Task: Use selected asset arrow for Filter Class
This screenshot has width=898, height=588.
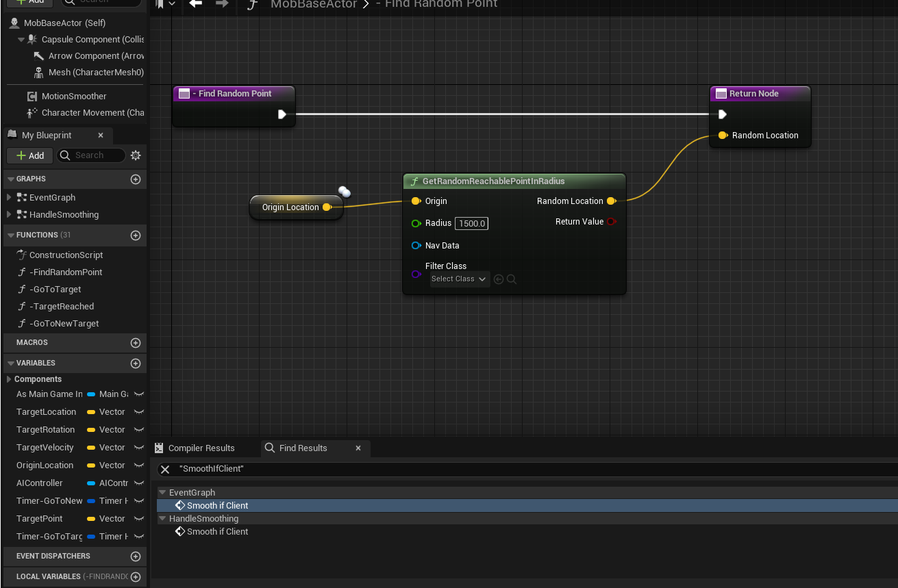Action: (499, 279)
